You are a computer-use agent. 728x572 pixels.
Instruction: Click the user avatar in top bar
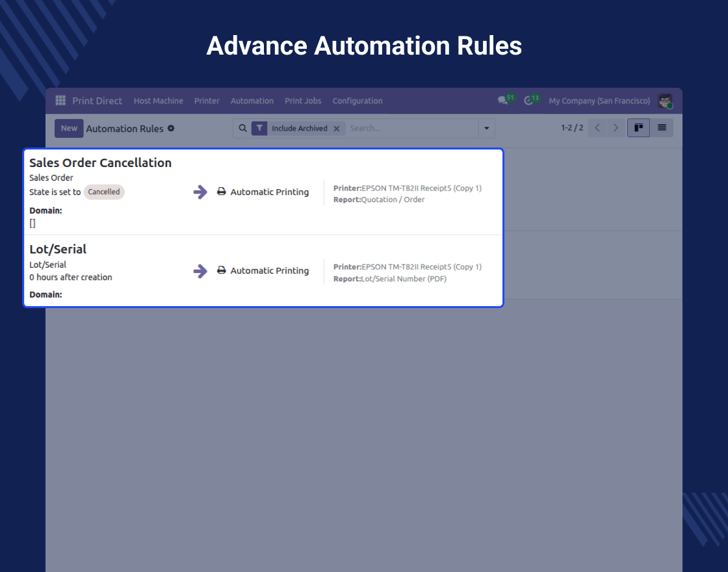point(664,101)
